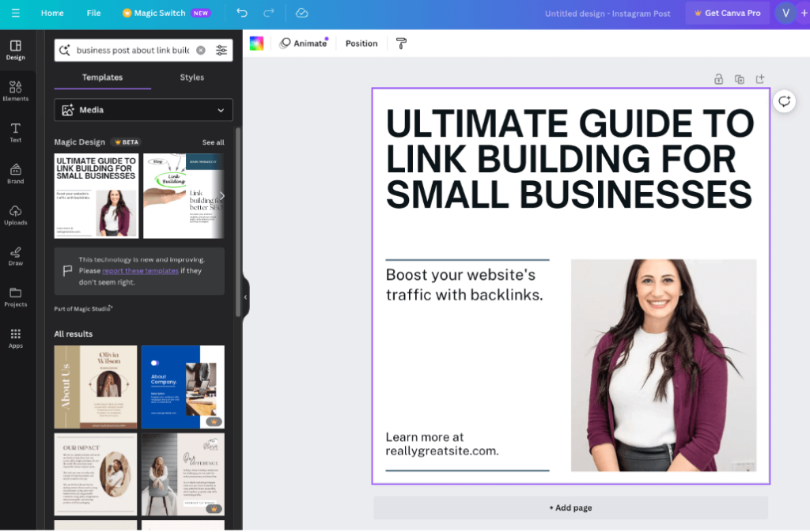Select the Draw tool

point(15,256)
